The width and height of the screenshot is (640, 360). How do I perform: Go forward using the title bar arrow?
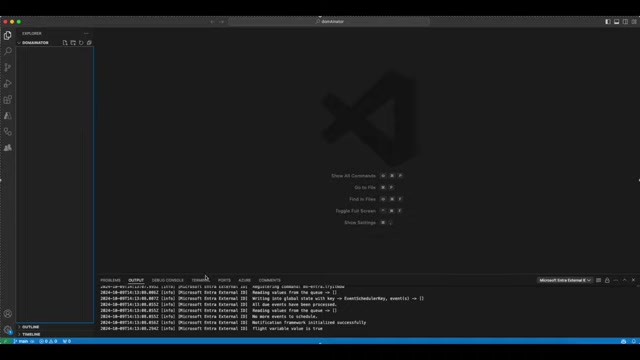pos(222,22)
